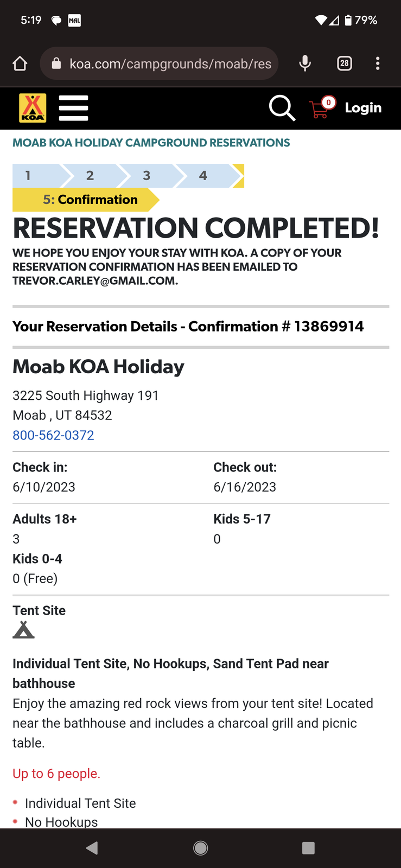Go to reservation step 2

(x=91, y=176)
